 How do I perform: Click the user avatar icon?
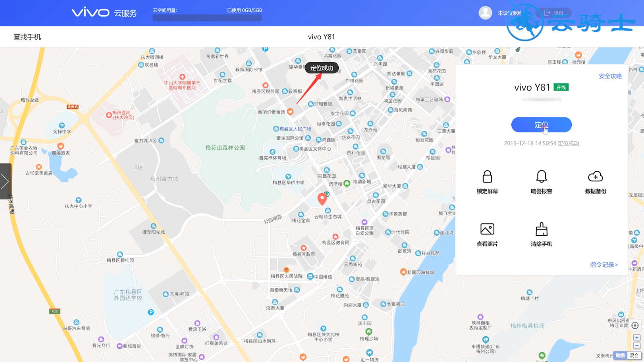tap(485, 13)
